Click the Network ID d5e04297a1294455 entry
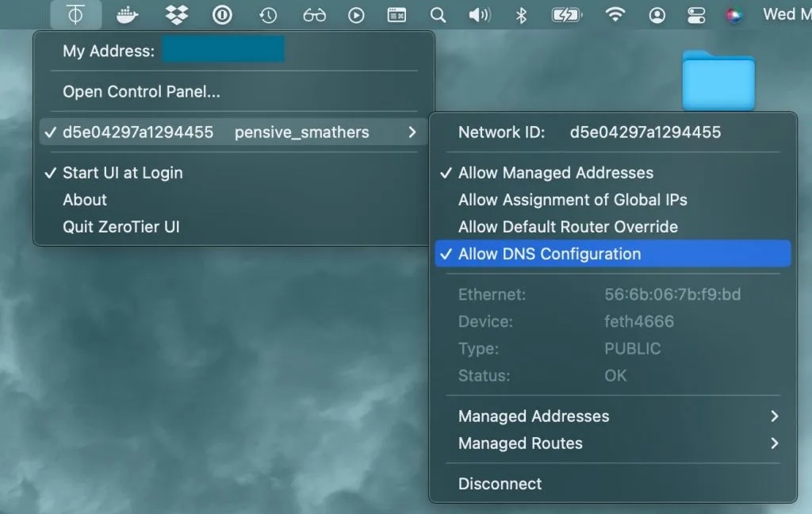 613,132
